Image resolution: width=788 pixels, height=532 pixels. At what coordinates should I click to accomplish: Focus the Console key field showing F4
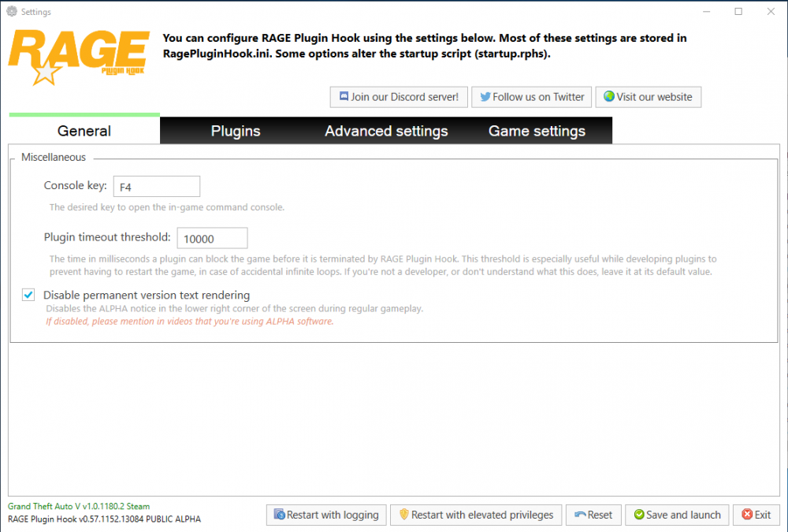(x=157, y=187)
